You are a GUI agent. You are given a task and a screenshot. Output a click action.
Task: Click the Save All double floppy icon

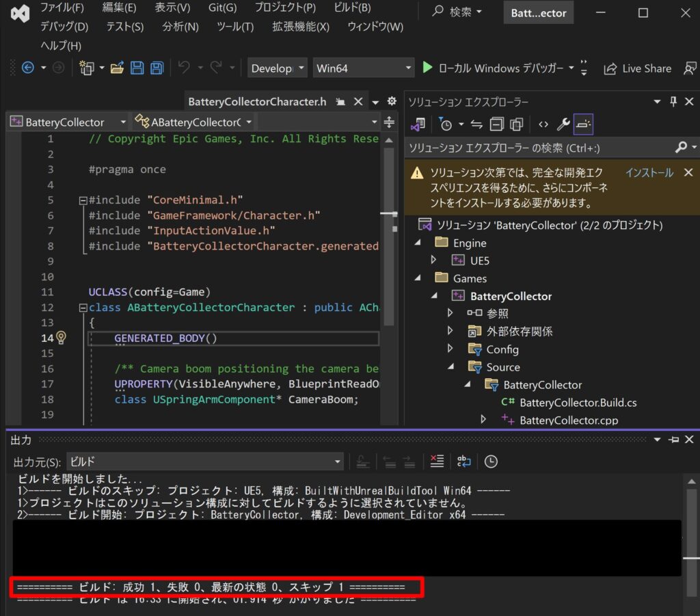tap(157, 68)
